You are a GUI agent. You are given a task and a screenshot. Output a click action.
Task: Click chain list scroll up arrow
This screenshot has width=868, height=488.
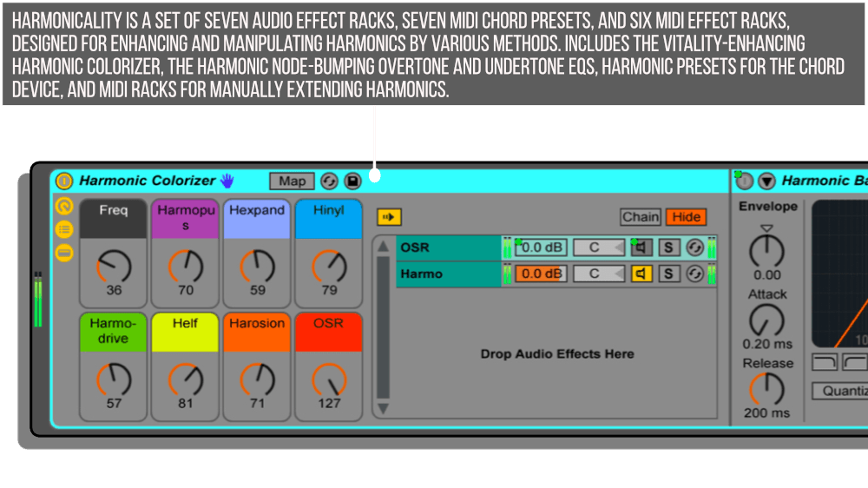pos(383,247)
